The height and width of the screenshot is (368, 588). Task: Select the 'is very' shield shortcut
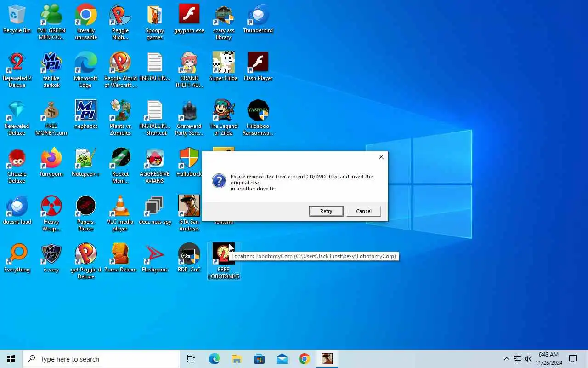51,258
